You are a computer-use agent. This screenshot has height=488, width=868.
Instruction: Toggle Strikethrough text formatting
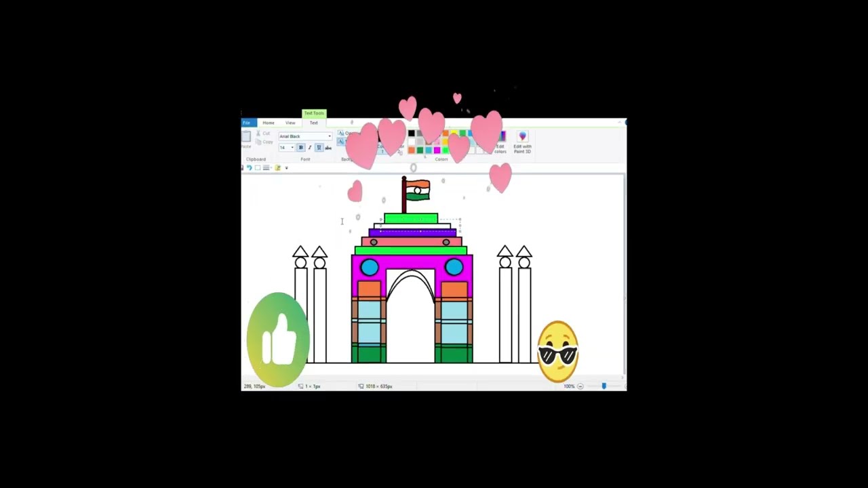pos(328,148)
